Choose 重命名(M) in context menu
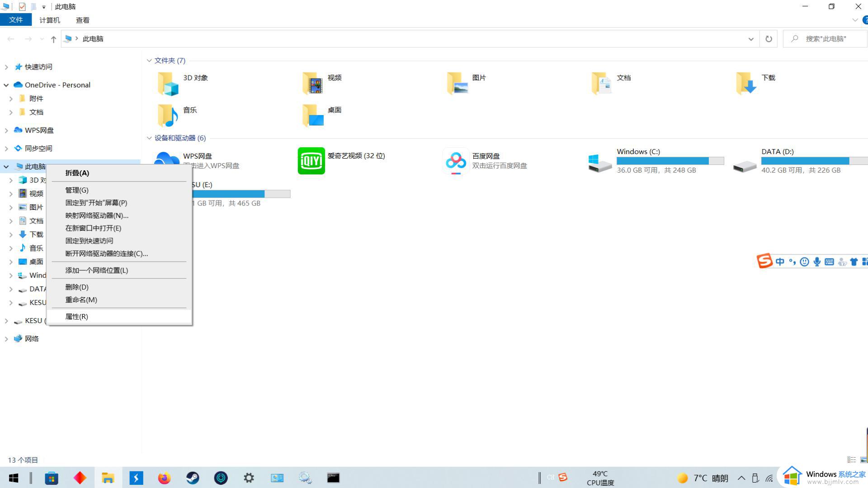This screenshot has width=868, height=488. click(x=119, y=300)
